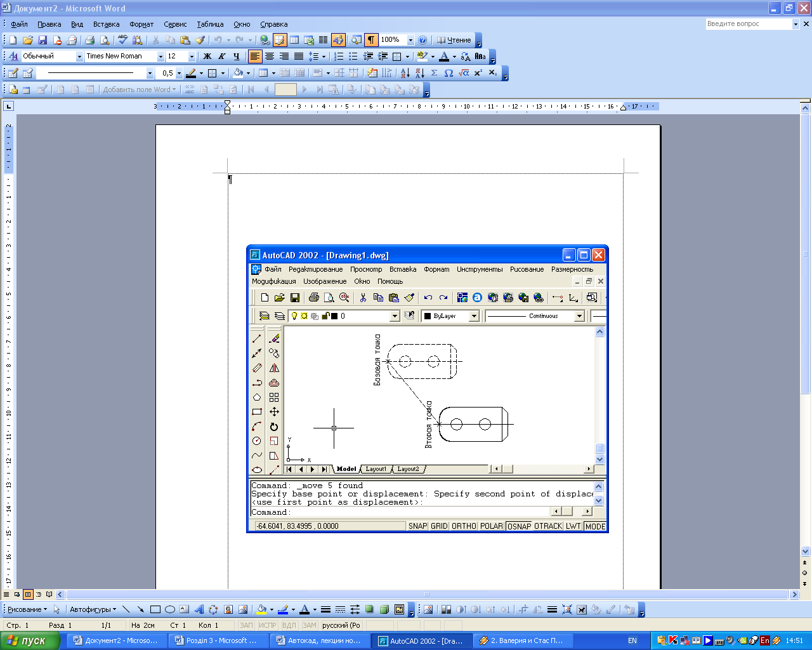This screenshot has width=812, height=650.
Task: Justify the paragraph text
Action: pos(299,56)
